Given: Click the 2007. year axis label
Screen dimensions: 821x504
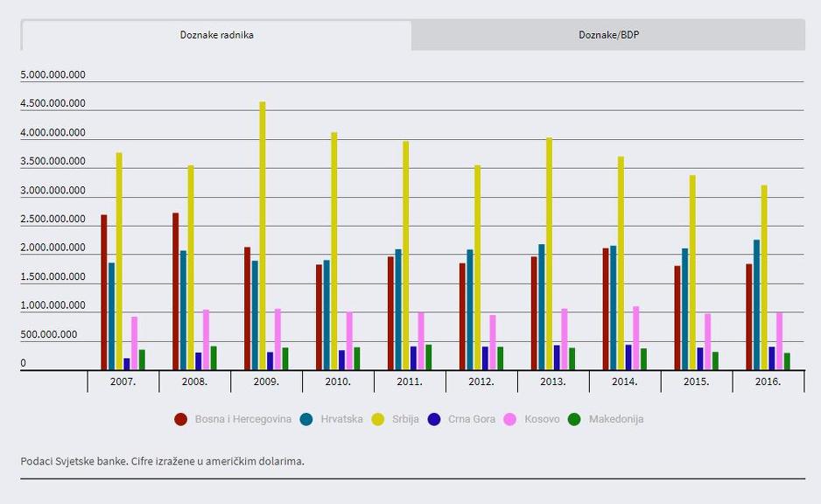Looking at the screenshot, I should point(123,382).
